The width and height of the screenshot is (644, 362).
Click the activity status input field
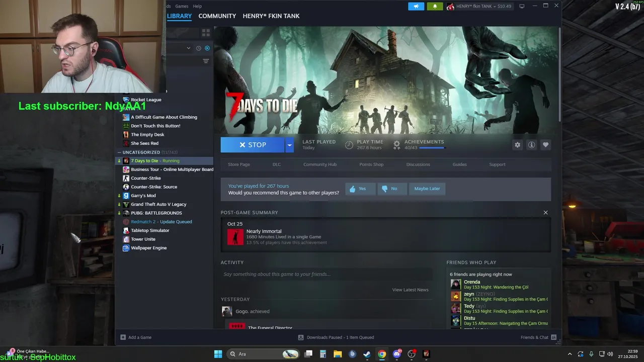point(326,274)
